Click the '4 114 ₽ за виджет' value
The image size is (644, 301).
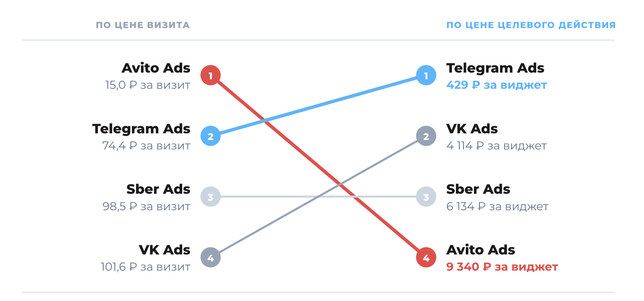pyautogui.click(x=497, y=146)
